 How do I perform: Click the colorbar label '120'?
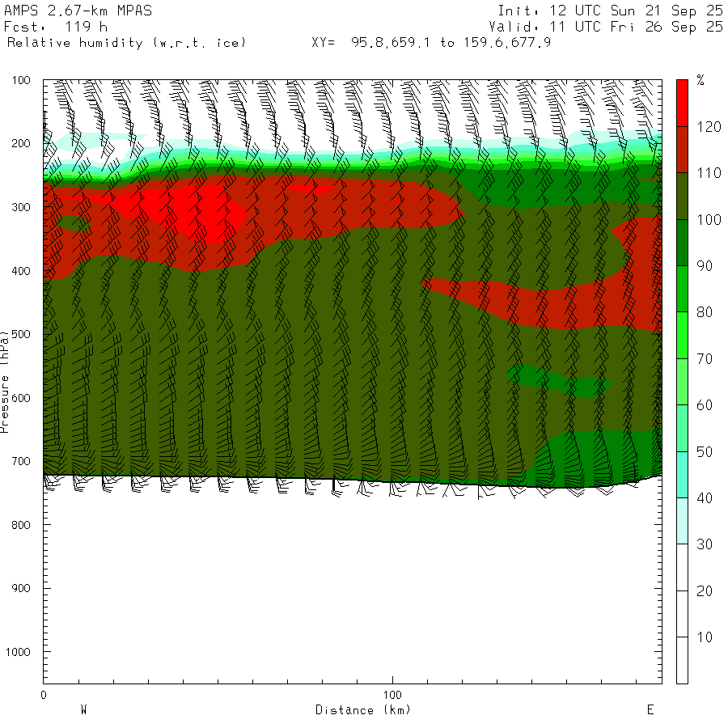coord(709,127)
